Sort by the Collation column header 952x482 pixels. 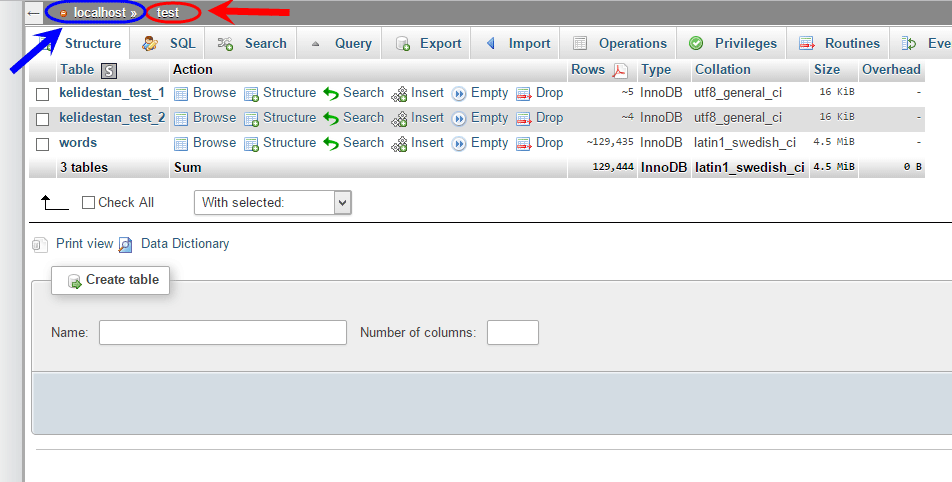coord(722,69)
